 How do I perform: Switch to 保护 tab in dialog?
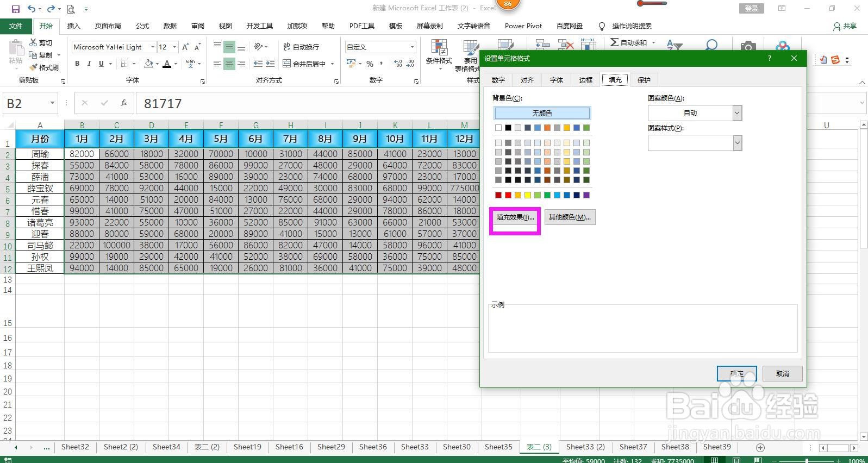tap(644, 80)
